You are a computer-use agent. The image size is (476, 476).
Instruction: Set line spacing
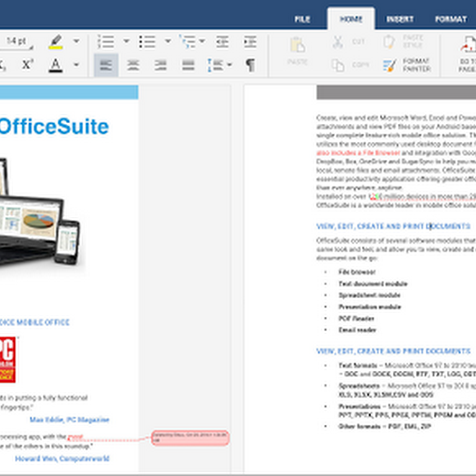coord(215,65)
